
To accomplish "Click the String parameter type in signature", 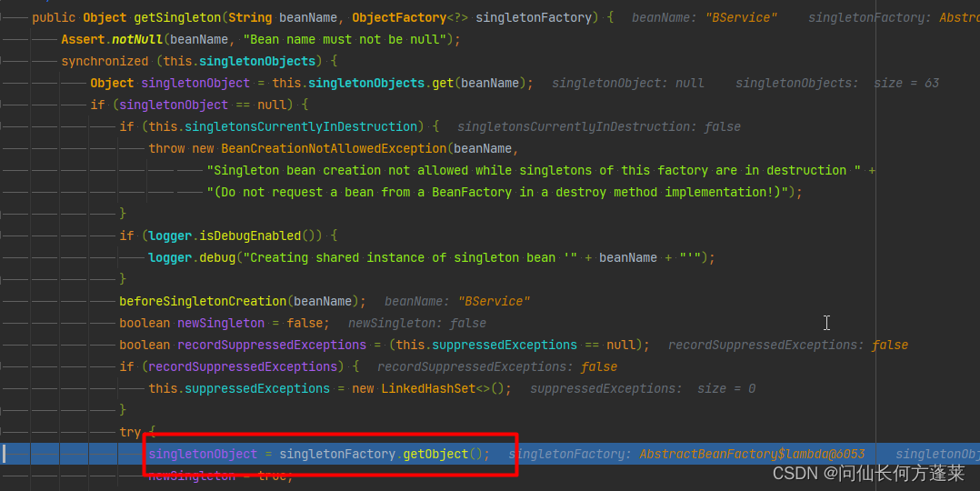I will pyautogui.click(x=250, y=17).
